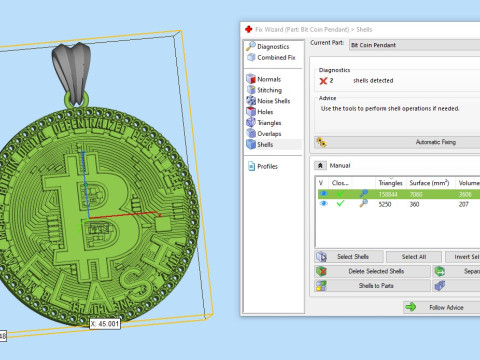Click the Triangles icon

(x=251, y=123)
